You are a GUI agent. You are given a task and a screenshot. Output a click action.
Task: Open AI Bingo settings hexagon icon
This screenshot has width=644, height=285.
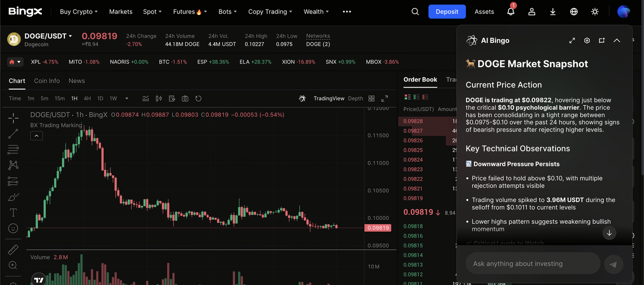pyautogui.click(x=587, y=40)
